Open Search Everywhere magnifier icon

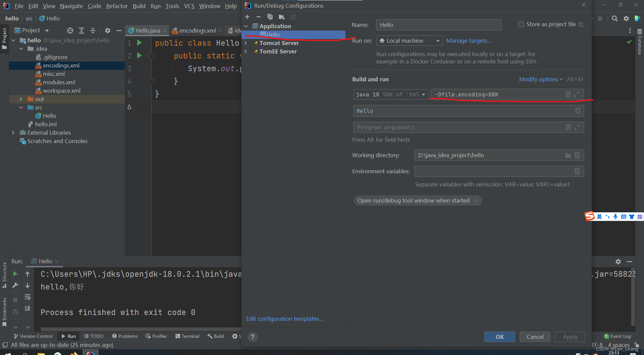[614, 18]
